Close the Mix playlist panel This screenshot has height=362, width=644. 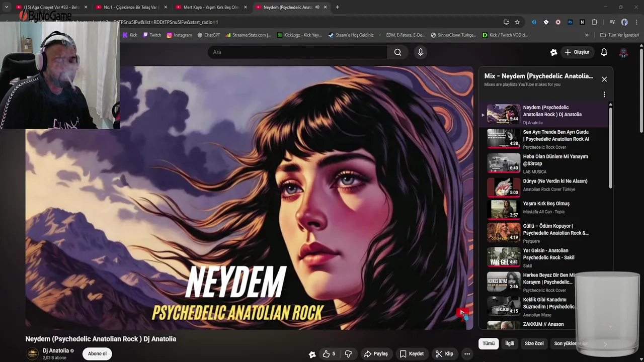604,79
